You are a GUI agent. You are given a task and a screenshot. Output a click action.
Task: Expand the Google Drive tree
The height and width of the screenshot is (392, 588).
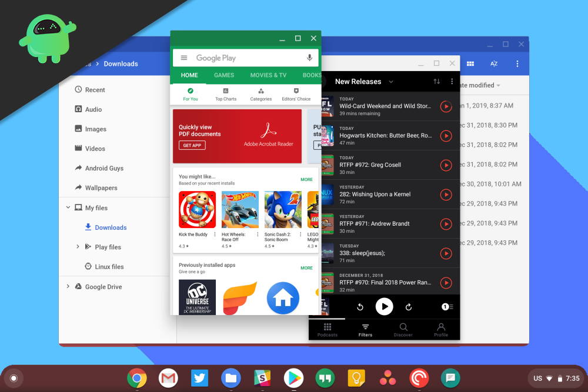68,286
